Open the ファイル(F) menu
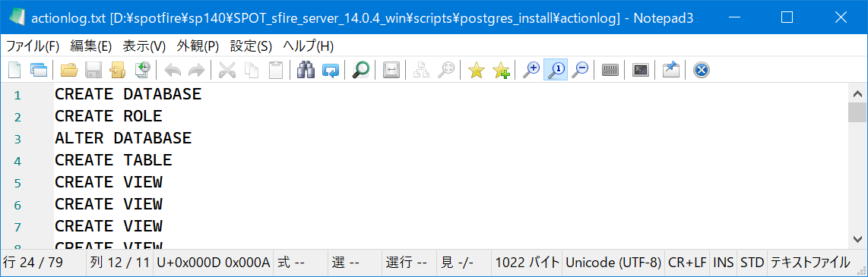The height and width of the screenshot is (277, 868). pos(32,46)
